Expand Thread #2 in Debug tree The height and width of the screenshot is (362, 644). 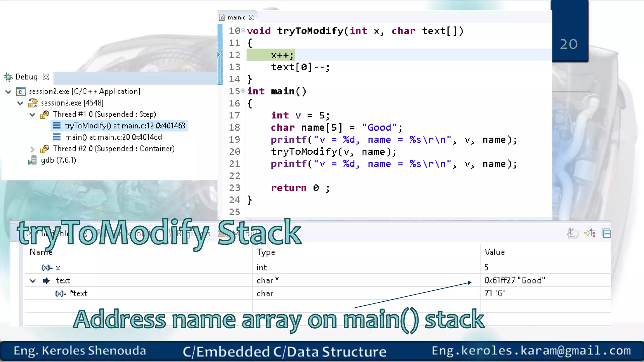32,149
